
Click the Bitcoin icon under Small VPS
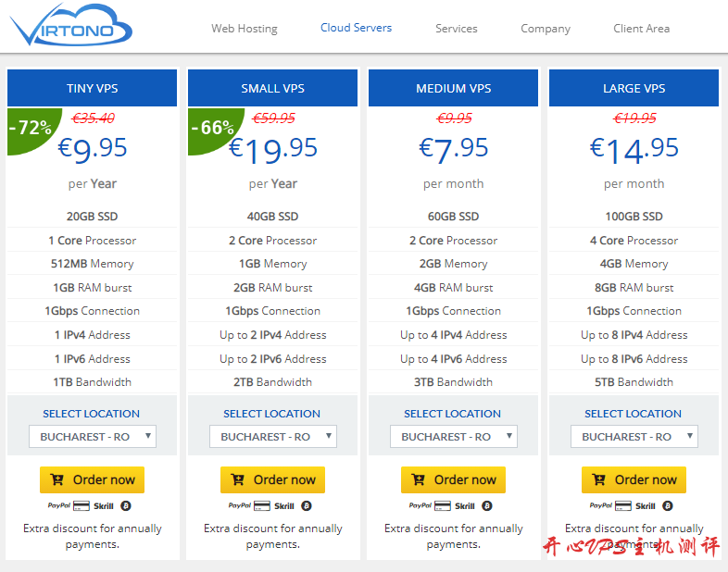[307, 506]
